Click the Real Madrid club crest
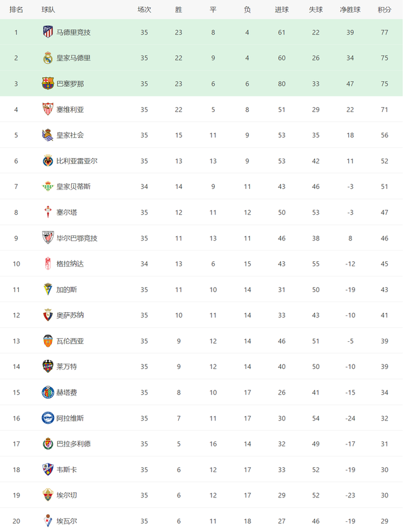This screenshot has height=532, width=403. (48, 58)
